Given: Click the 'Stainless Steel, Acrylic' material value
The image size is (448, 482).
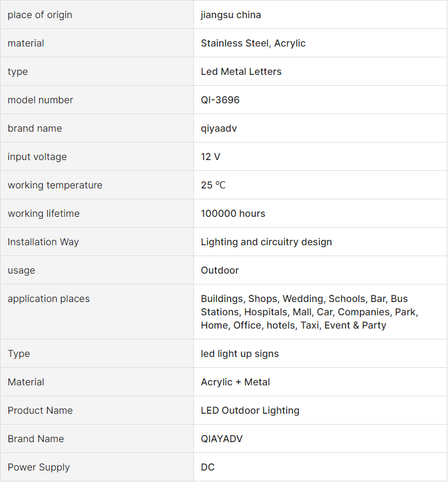Looking at the screenshot, I should click(x=253, y=43).
